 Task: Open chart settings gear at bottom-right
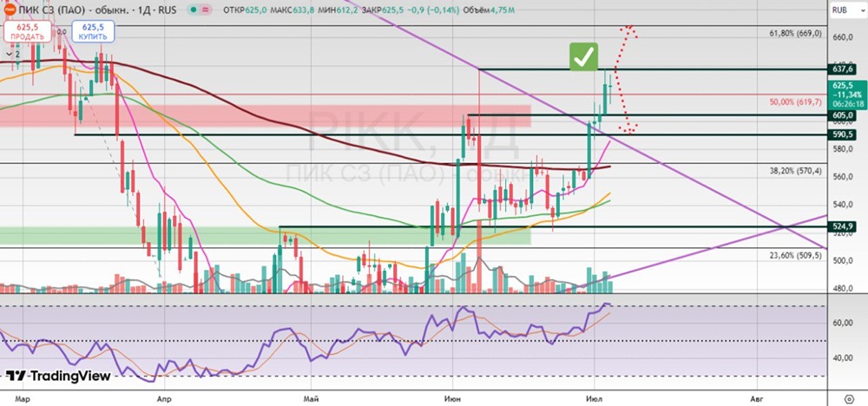click(x=850, y=398)
